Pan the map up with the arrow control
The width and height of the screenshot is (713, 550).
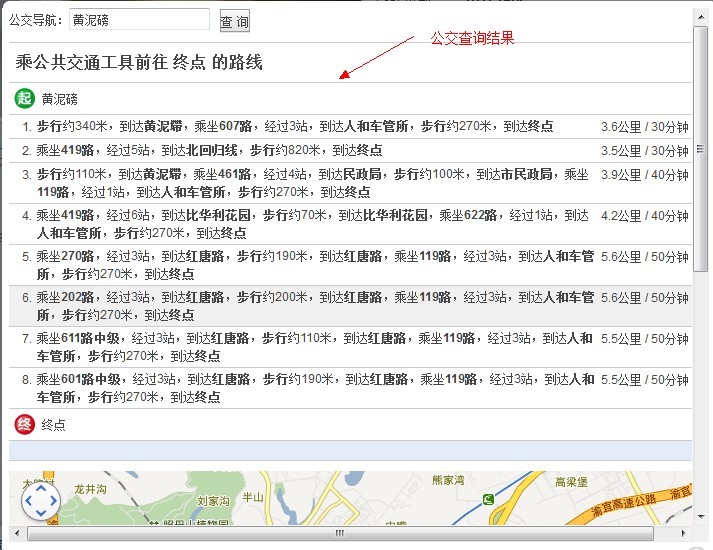pos(40,490)
